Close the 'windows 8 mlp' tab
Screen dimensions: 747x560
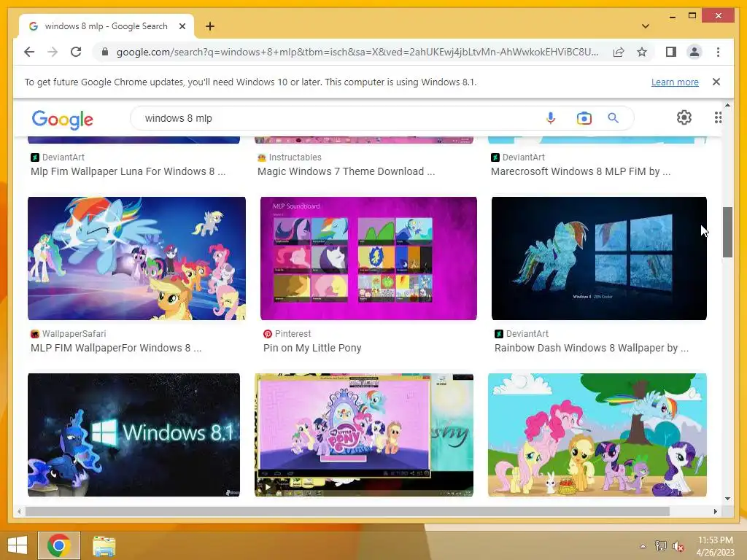(x=182, y=26)
